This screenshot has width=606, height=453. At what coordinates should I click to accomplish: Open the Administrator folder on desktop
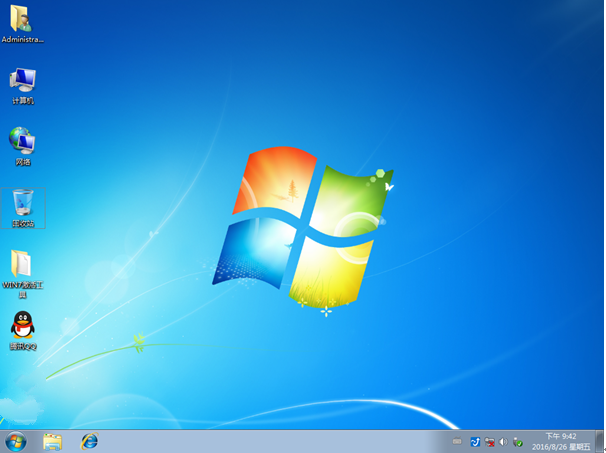(x=22, y=24)
